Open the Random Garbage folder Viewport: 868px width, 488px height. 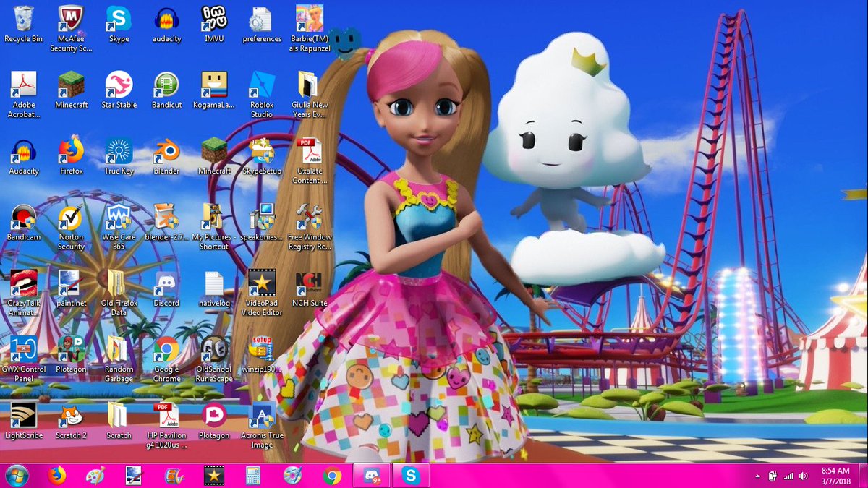[119, 359]
